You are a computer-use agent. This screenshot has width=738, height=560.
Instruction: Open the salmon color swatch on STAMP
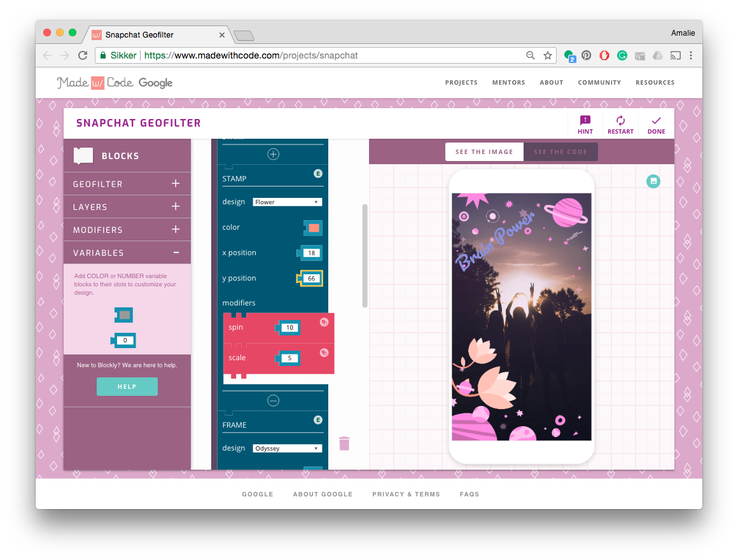[314, 228]
